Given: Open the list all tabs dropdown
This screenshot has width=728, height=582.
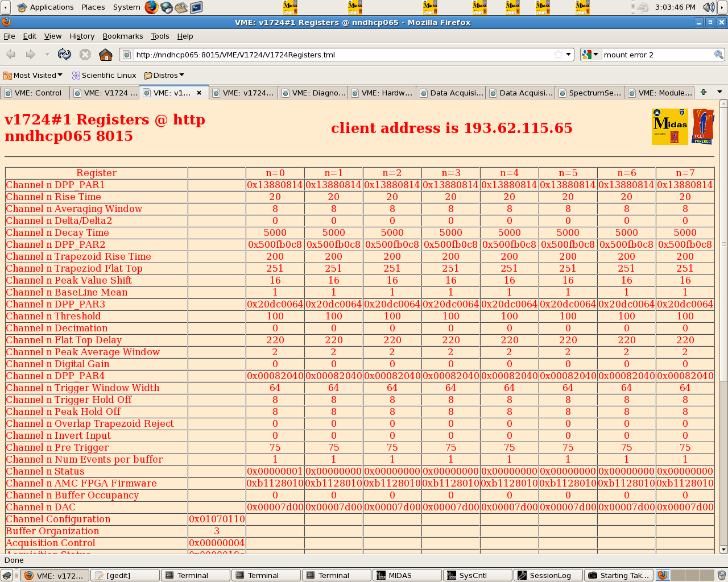Looking at the screenshot, I should point(719,92).
